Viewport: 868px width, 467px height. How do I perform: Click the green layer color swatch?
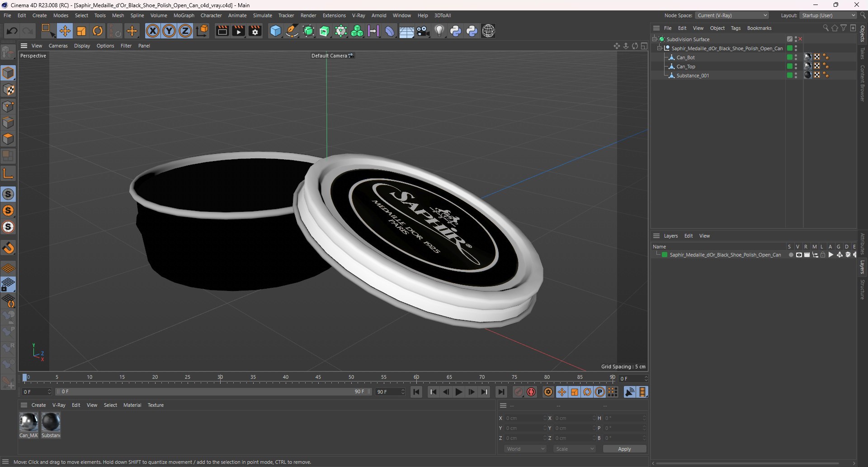tap(665, 255)
